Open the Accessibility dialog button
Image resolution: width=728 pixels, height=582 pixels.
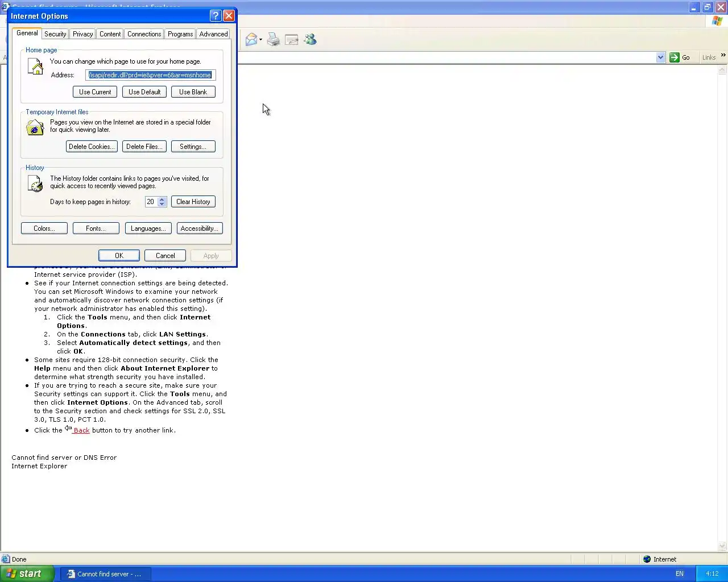coord(200,228)
